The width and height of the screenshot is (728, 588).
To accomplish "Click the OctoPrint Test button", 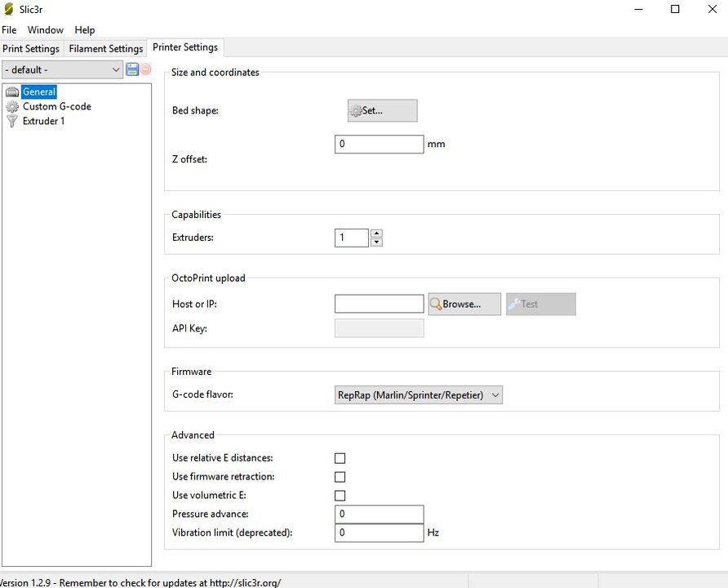I will [541, 305].
